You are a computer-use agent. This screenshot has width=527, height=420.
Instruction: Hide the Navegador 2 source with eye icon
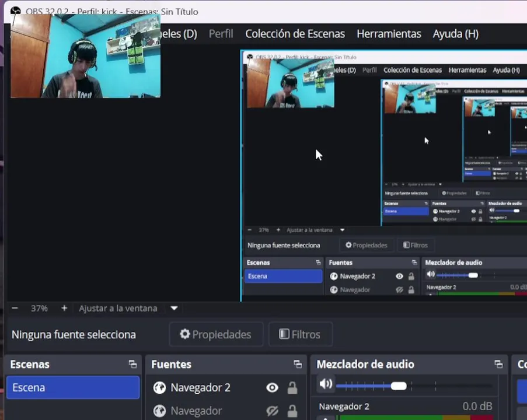tap(272, 387)
